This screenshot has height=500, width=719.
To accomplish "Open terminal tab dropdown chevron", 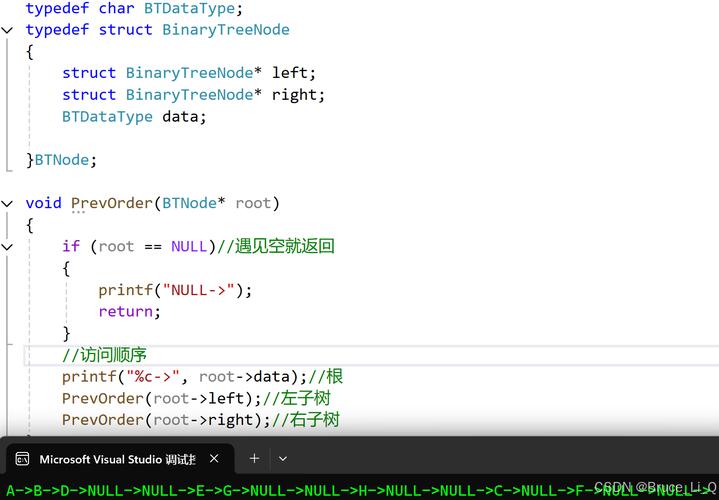I will [x=283, y=458].
